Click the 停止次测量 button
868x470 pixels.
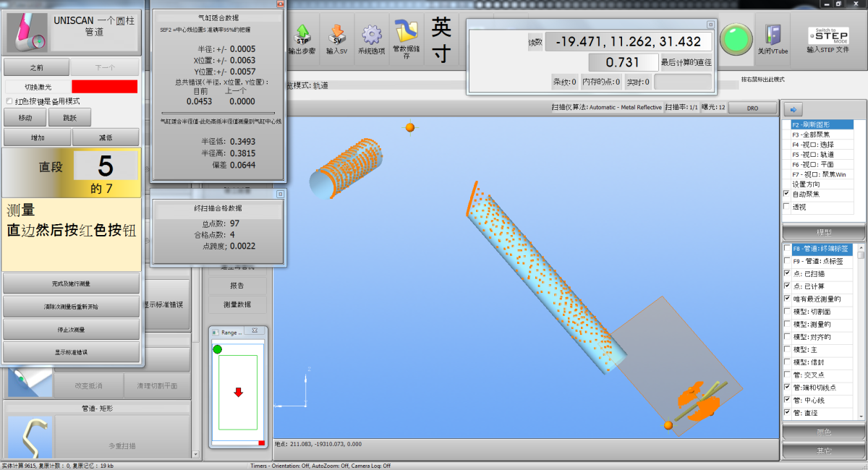(71, 330)
